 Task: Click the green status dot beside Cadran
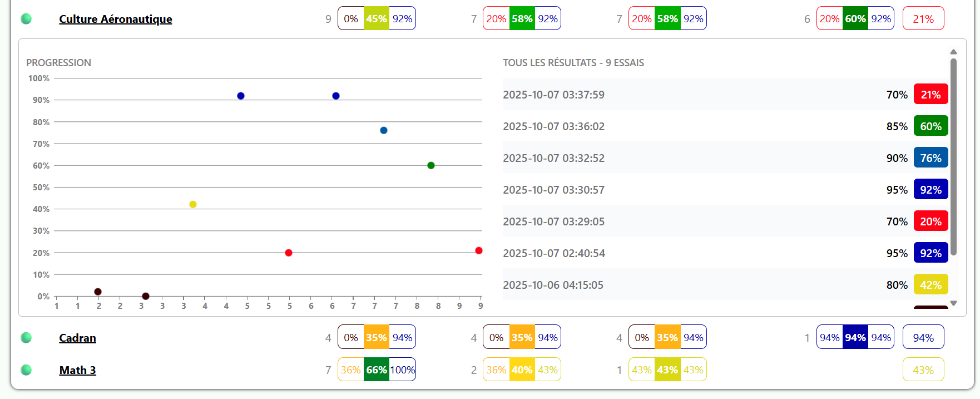26,338
